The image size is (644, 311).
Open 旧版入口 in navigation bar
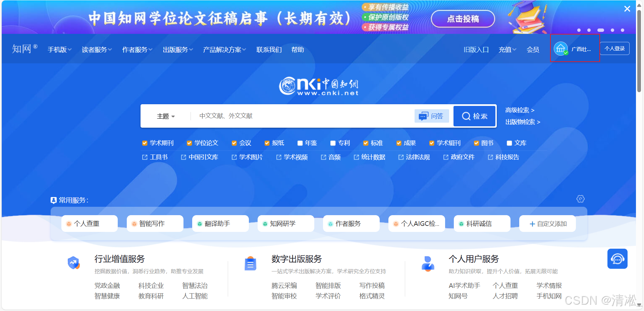click(x=476, y=50)
